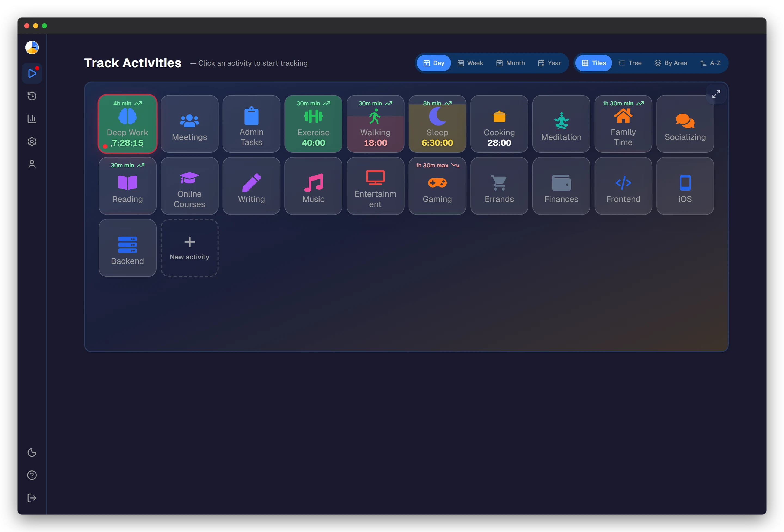The height and width of the screenshot is (532, 784).
Task: Select the Tree layout
Action: click(630, 63)
